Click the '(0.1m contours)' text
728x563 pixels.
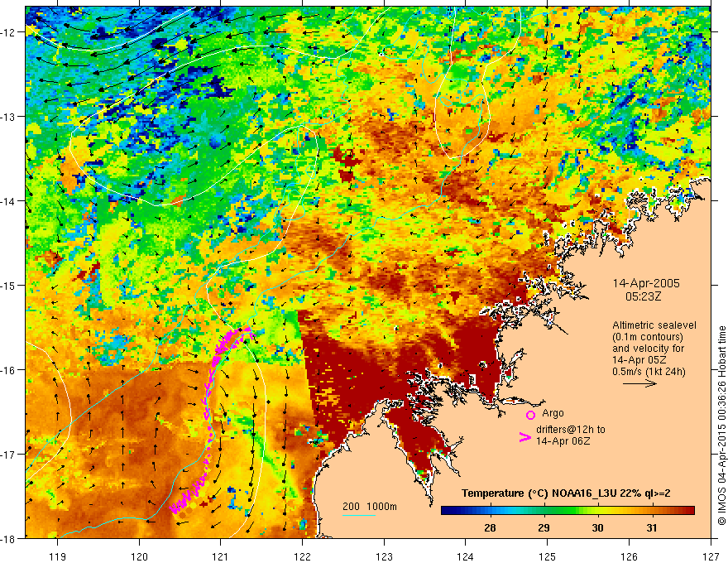click(x=648, y=337)
